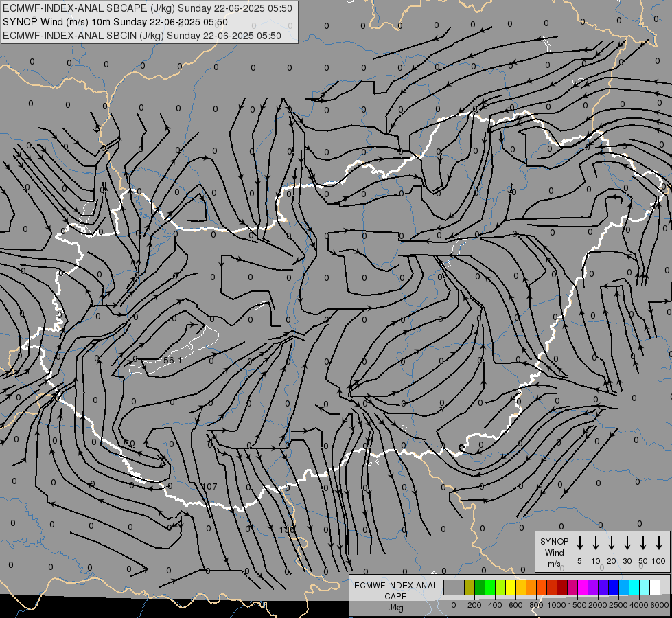Viewport: 672px width, 618px height.
Task: Click the J/kg unit label in legend
Action: click(395, 608)
